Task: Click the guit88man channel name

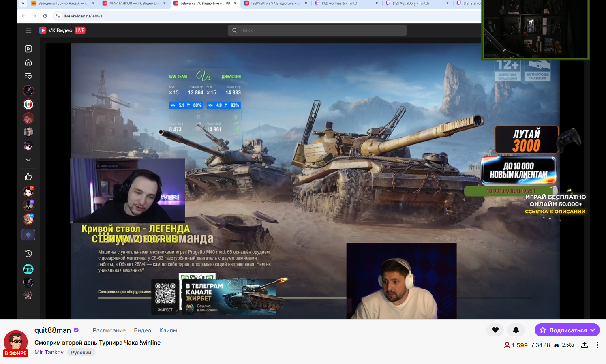Action: (53, 330)
